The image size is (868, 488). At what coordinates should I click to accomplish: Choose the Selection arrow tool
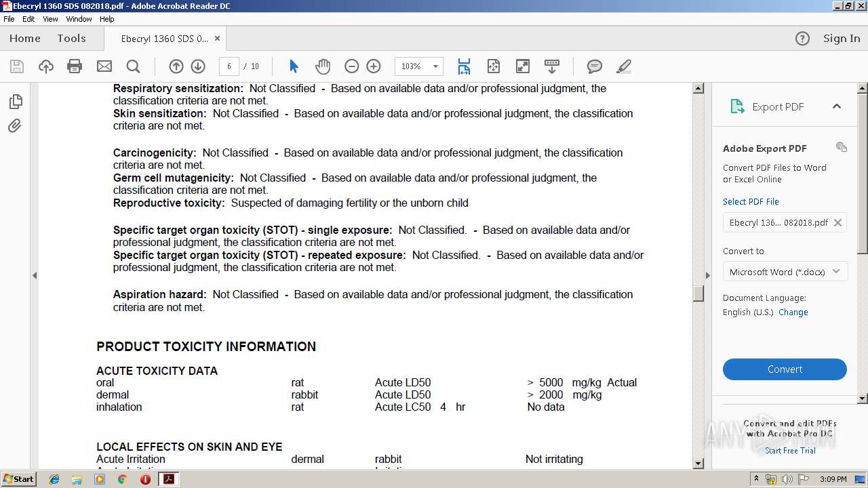click(x=294, y=66)
